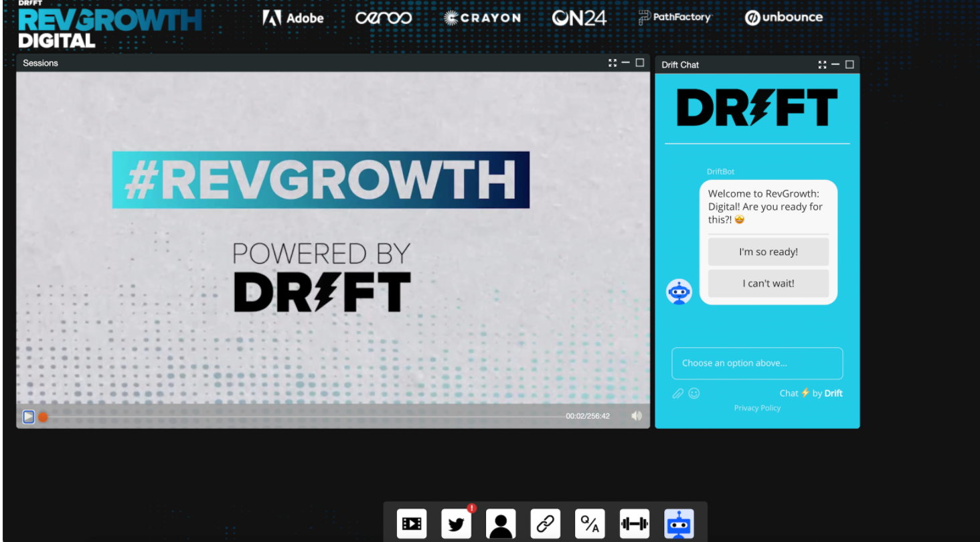
Task: Click the Adobe sponsor logo
Action: (x=293, y=18)
